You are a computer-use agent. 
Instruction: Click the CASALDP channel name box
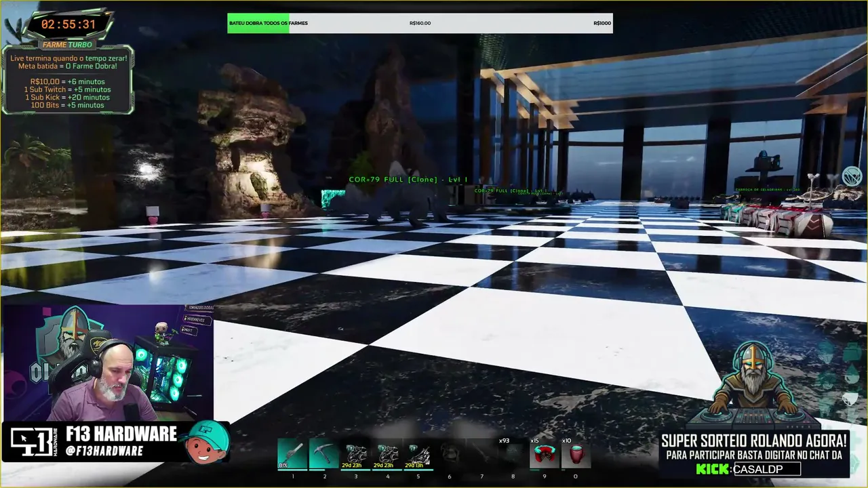pyautogui.click(x=766, y=469)
